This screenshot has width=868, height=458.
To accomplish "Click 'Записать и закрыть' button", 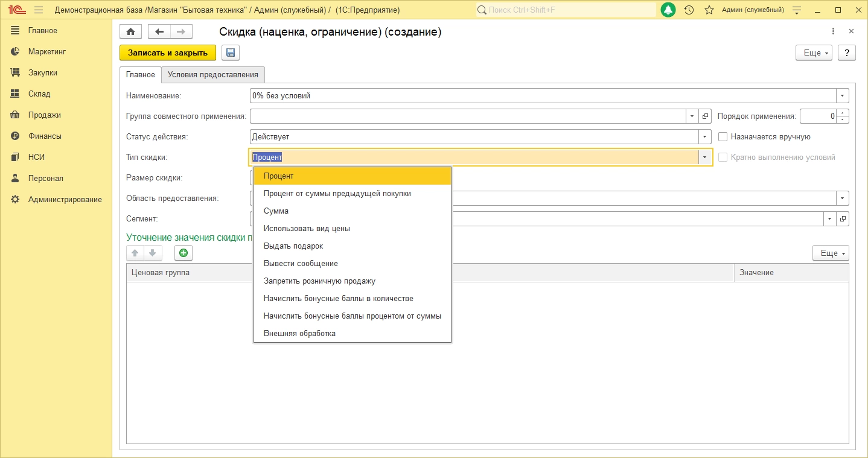I will click(x=168, y=53).
